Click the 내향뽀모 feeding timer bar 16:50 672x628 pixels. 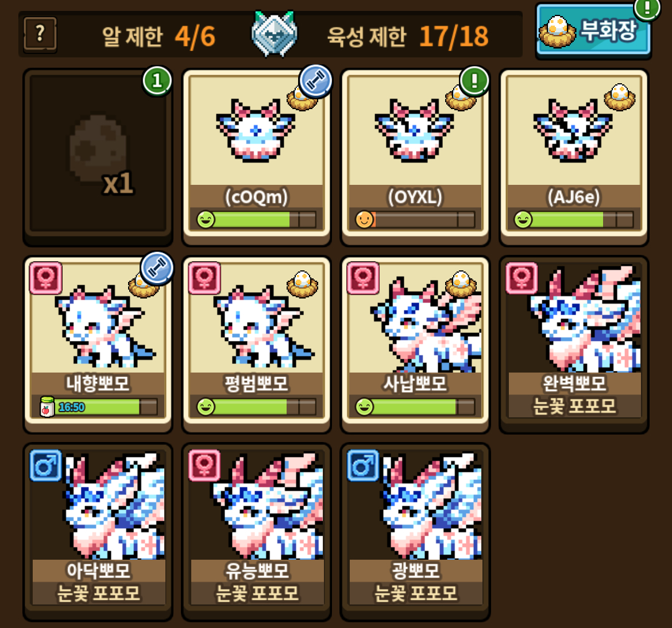click(98, 406)
